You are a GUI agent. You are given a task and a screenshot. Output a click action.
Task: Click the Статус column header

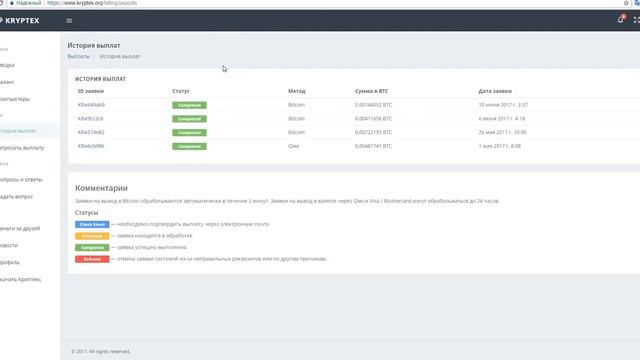coord(181,91)
